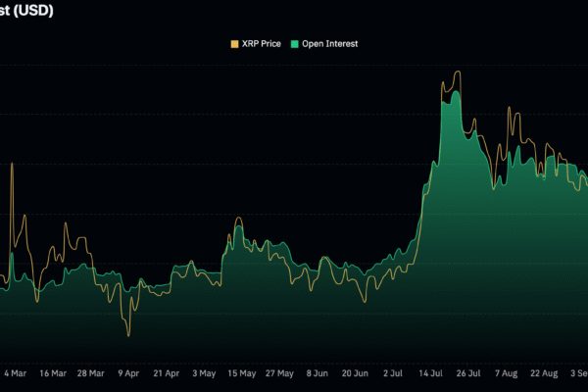Click the 22 Aug date label
The image size is (588, 392).
544,373
